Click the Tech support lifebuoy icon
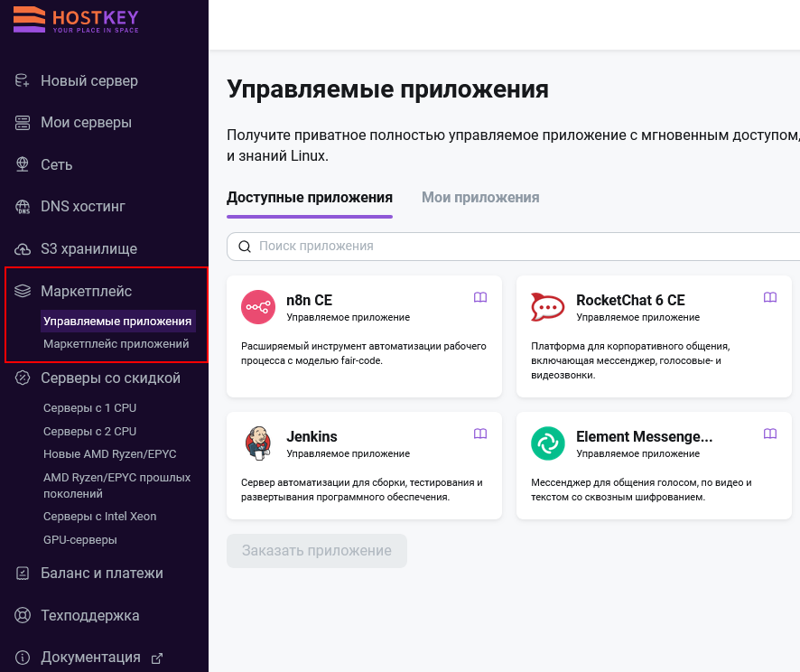 pos(22,615)
